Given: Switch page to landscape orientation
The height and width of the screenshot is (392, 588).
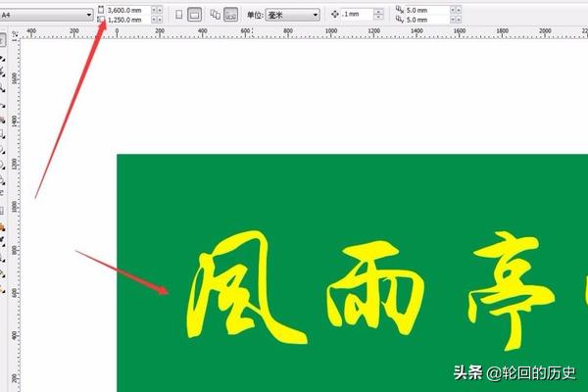Looking at the screenshot, I should (195, 15).
